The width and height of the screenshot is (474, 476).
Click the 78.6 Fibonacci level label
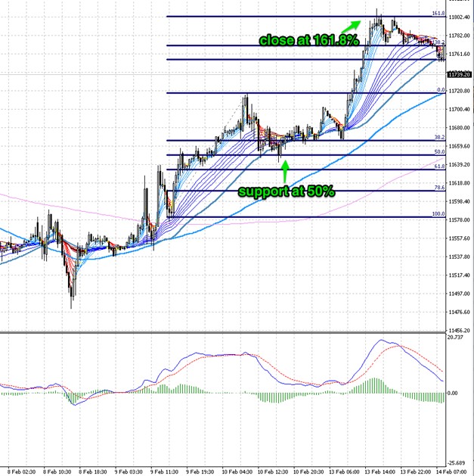(439, 188)
